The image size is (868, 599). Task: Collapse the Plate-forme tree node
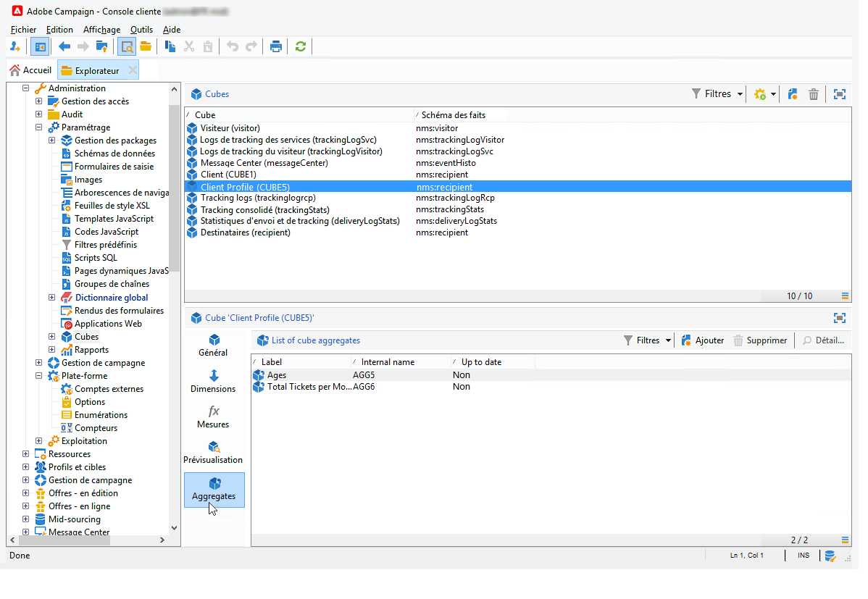pyautogui.click(x=38, y=376)
